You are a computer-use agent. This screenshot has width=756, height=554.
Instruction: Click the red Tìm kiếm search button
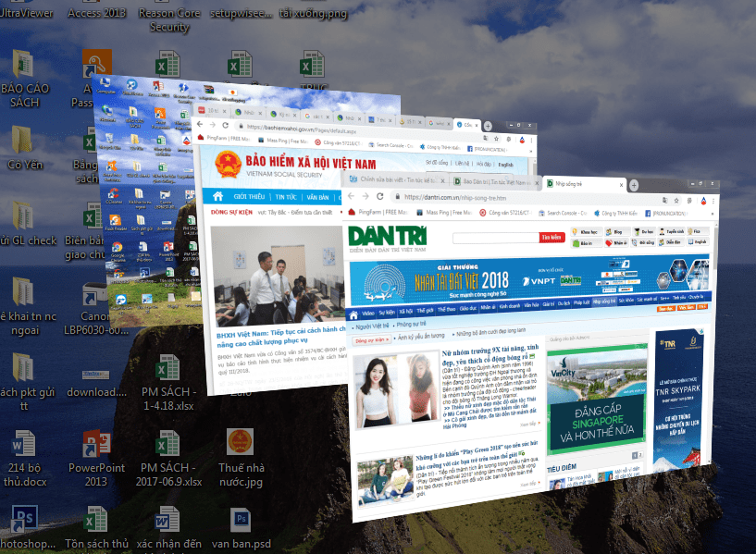552,238
